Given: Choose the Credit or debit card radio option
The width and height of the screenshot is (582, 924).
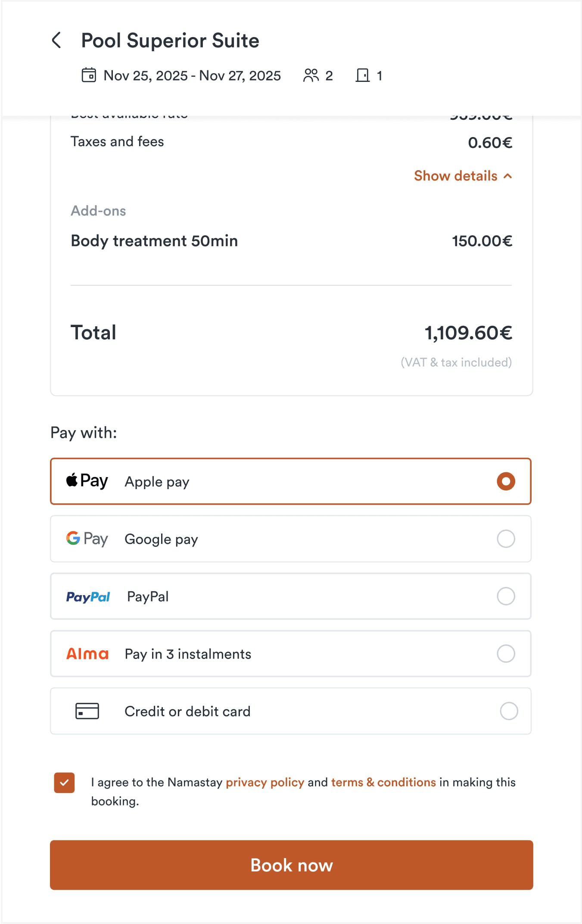Looking at the screenshot, I should tap(509, 711).
